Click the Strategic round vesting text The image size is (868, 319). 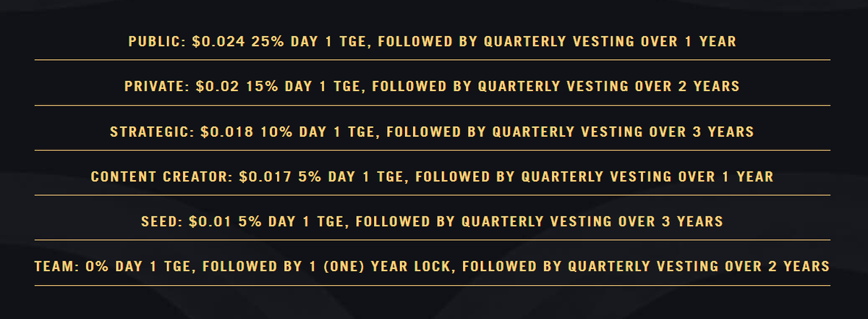point(432,132)
